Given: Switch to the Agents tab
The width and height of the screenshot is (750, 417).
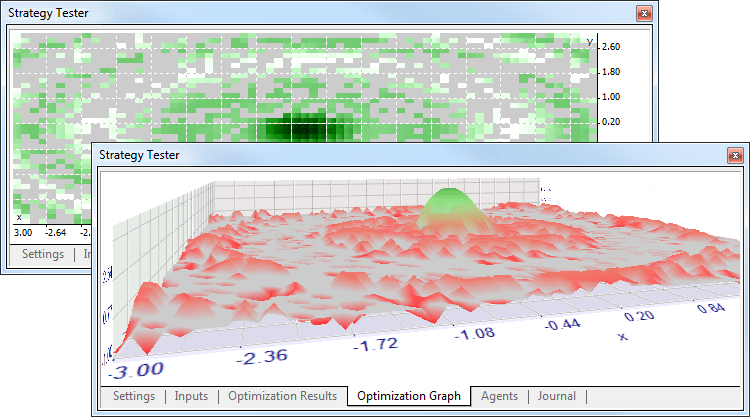Looking at the screenshot, I should point(499,396).
